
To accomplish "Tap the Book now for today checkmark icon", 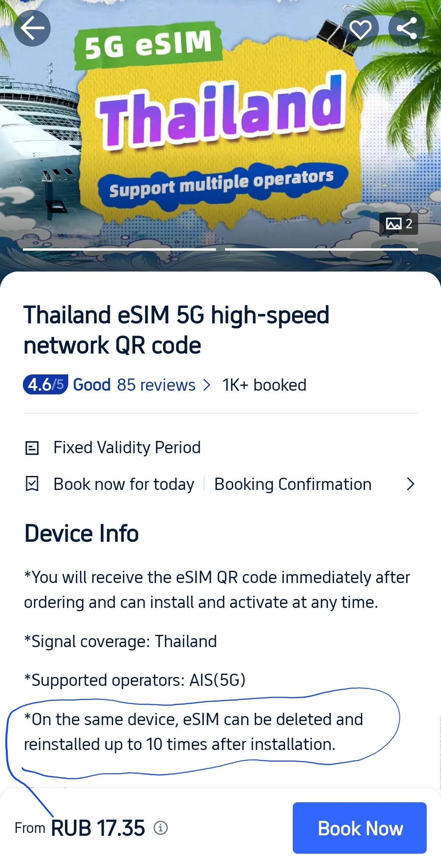I will (x=32, y=484).
